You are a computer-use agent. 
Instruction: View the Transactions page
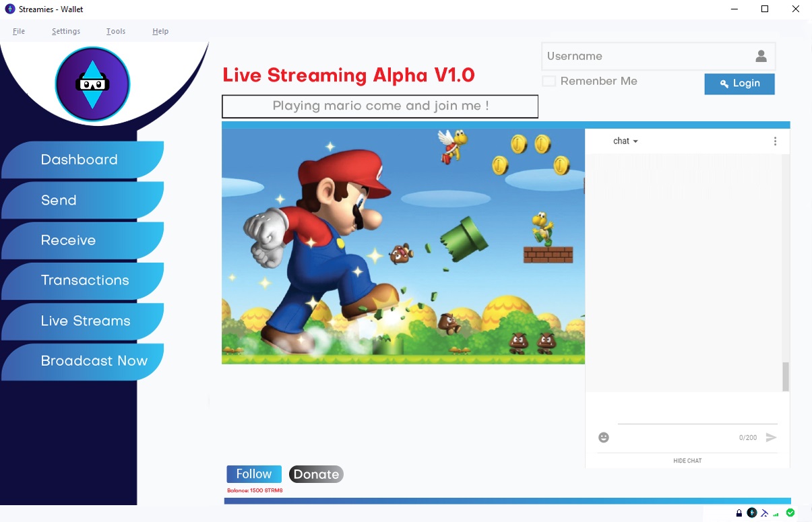pyautogui.click(x=82, y=281)
